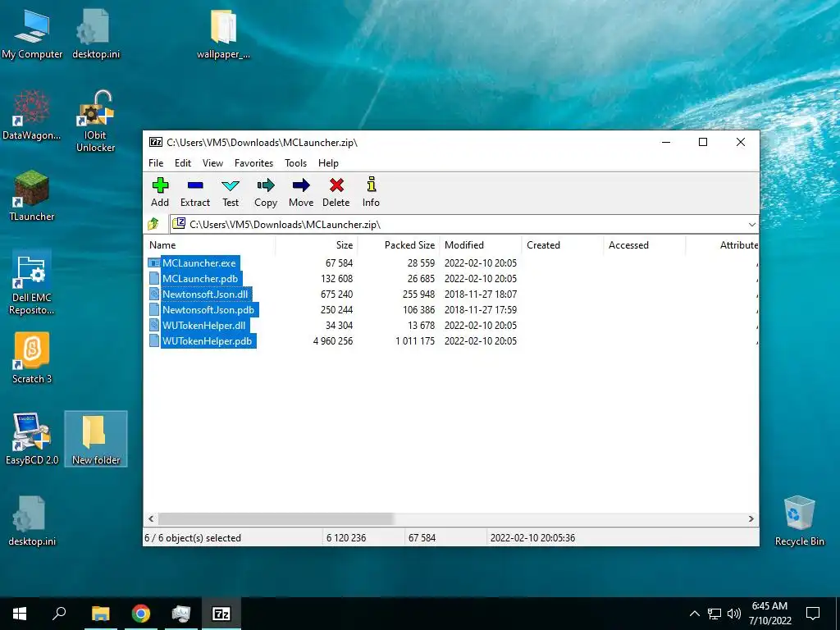Click the Copy toolbar icon

click(266, 185)
